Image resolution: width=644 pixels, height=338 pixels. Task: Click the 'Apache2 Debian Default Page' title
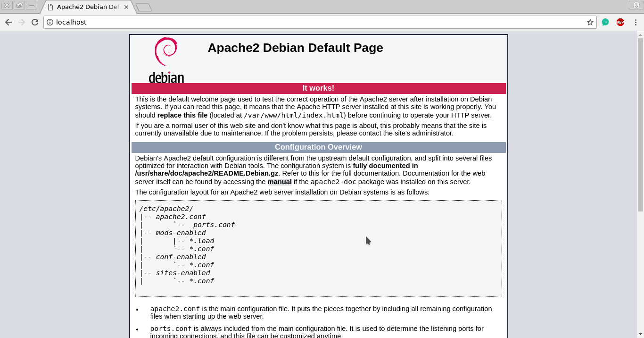click(295, 48)
